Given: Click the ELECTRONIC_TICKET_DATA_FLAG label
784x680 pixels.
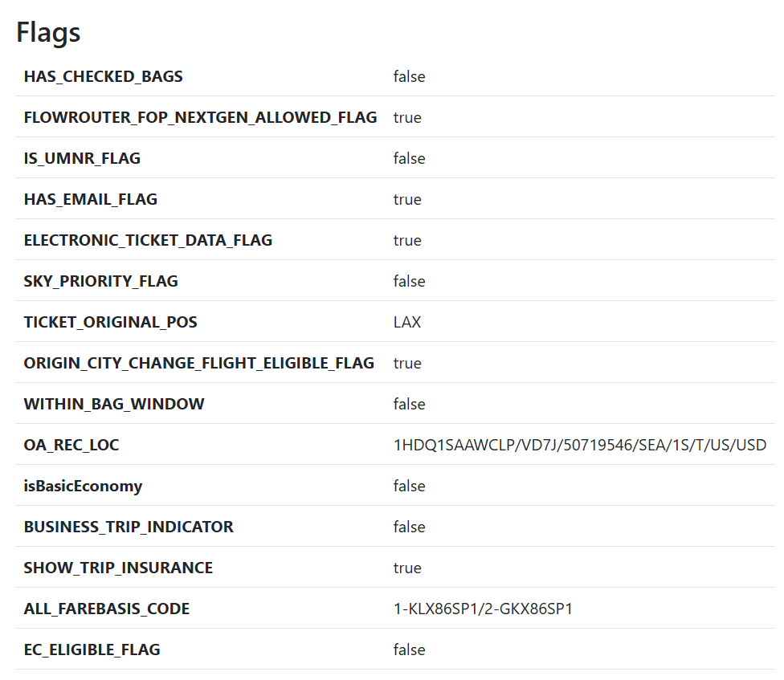Looking at the screenshot, I should pyautogui.click(x=148, y=241).
